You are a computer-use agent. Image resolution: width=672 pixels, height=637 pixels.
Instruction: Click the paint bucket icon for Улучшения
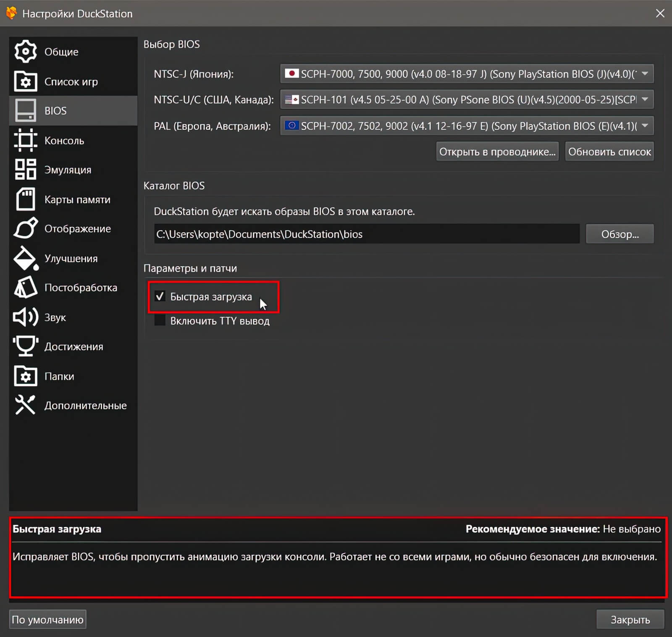[26, 258]
